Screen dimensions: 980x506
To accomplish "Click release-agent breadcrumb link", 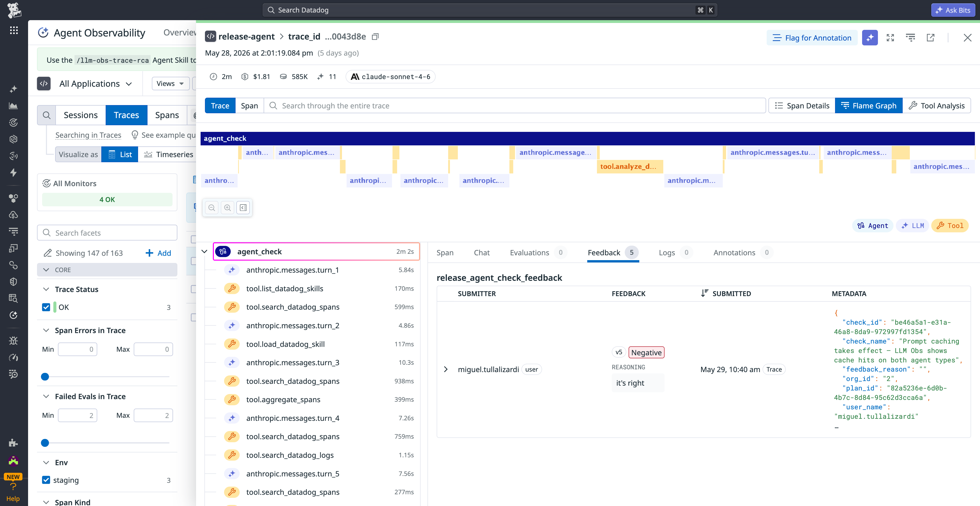I will point(246,36).
